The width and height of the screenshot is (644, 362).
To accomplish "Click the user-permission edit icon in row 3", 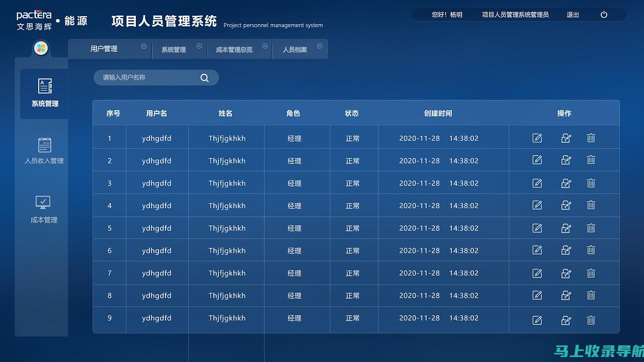I will coord(566,183).
